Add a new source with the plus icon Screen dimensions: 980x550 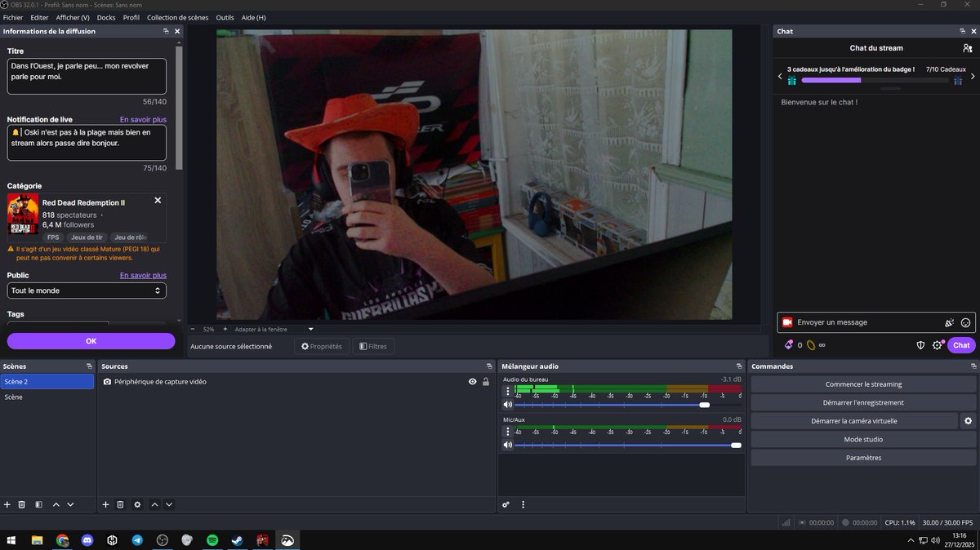105,504
